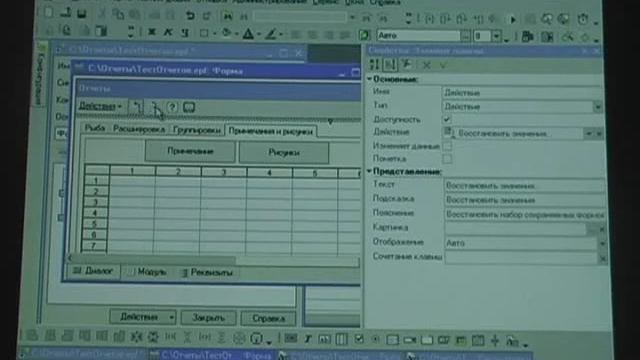Click the Рисунки button

[284, 153]
